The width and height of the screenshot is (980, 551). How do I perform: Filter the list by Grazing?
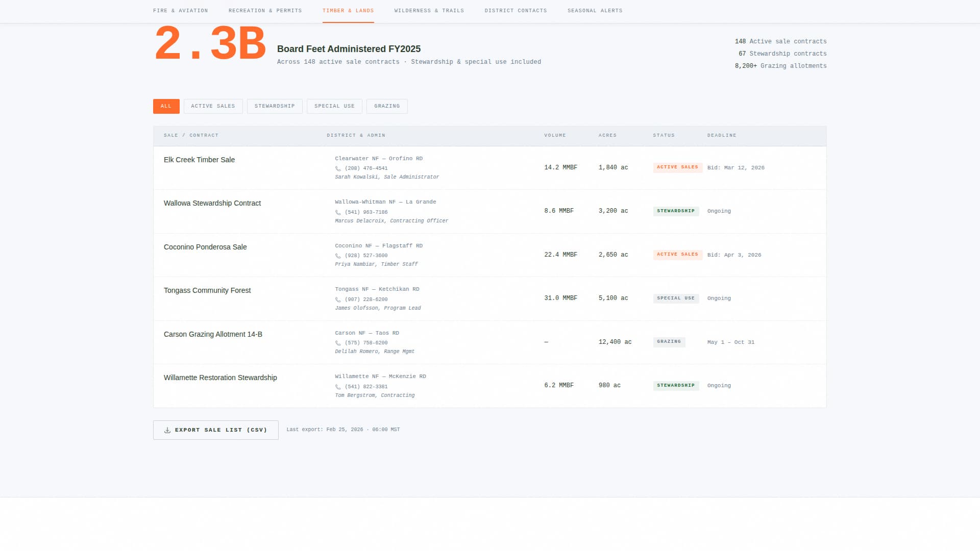(387, 106)
